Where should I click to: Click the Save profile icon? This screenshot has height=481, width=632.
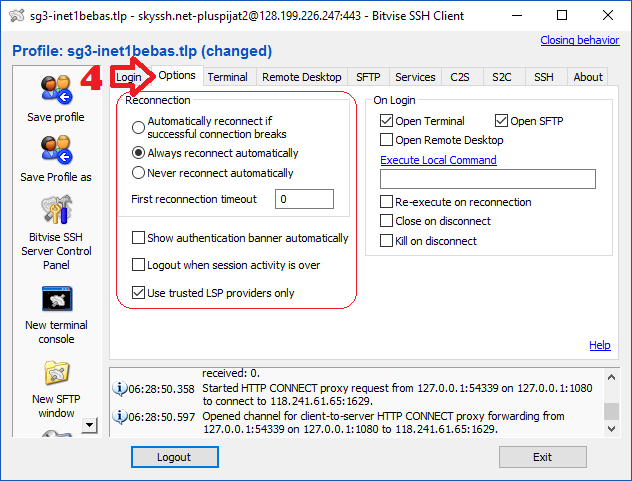[x=56, y=89]
